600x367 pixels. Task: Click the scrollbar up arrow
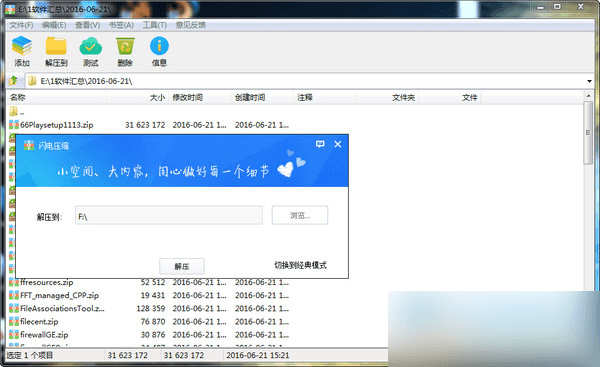point(588,96)
